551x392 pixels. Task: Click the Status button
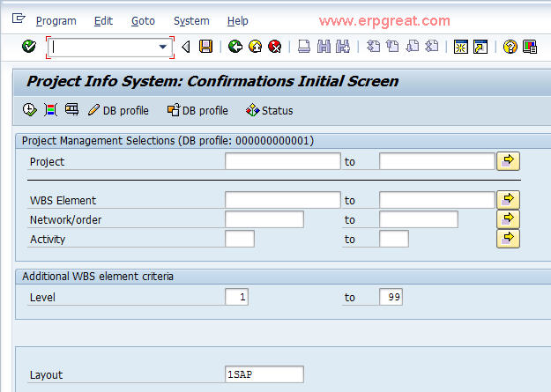270,110
